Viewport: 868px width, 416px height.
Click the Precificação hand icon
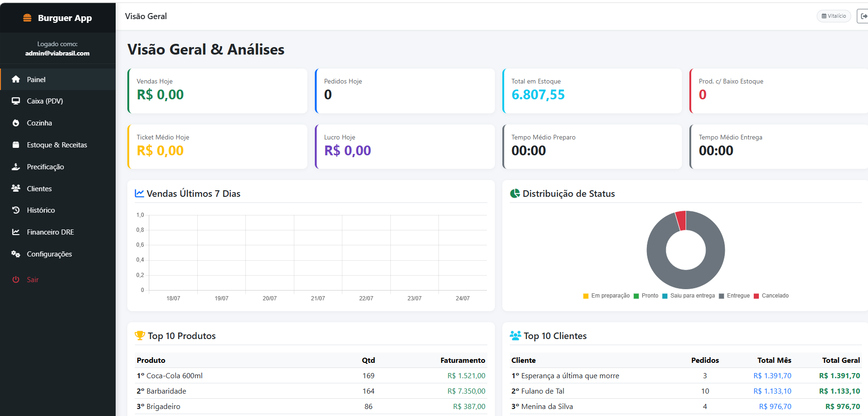pyautogui.click(x=16, y=167)
